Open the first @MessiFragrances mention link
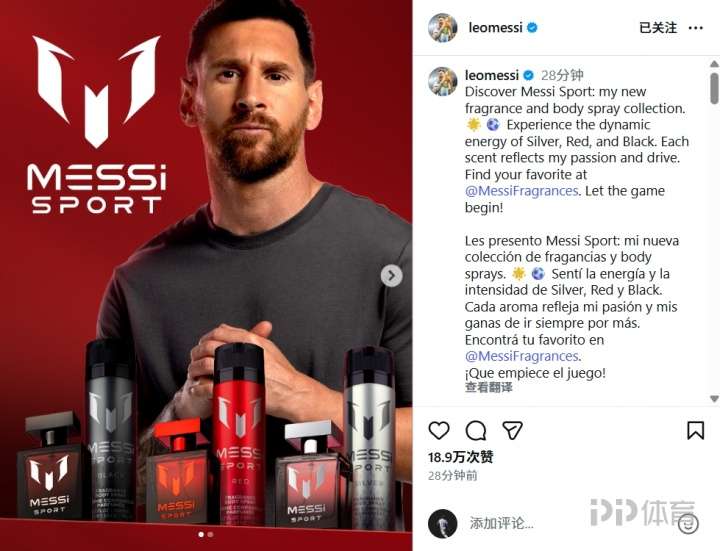Viewport: 720px width, 551px height. click(x=521, y=191)
